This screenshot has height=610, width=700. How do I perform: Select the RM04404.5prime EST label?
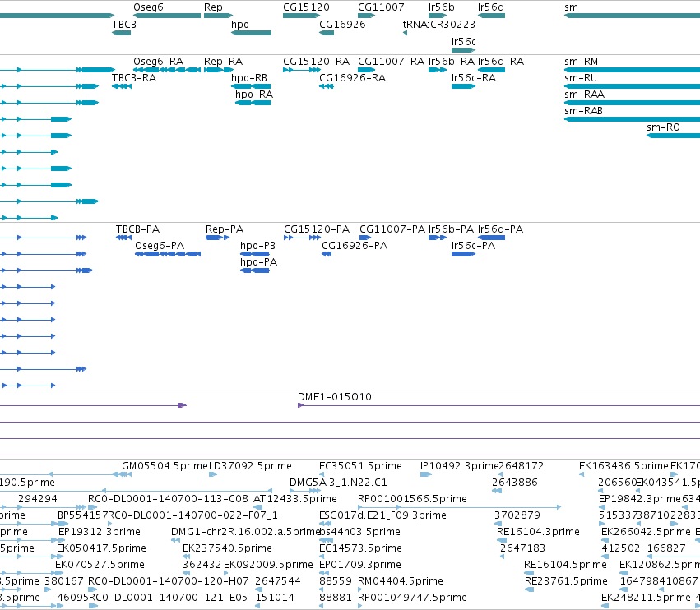point(401,581)
